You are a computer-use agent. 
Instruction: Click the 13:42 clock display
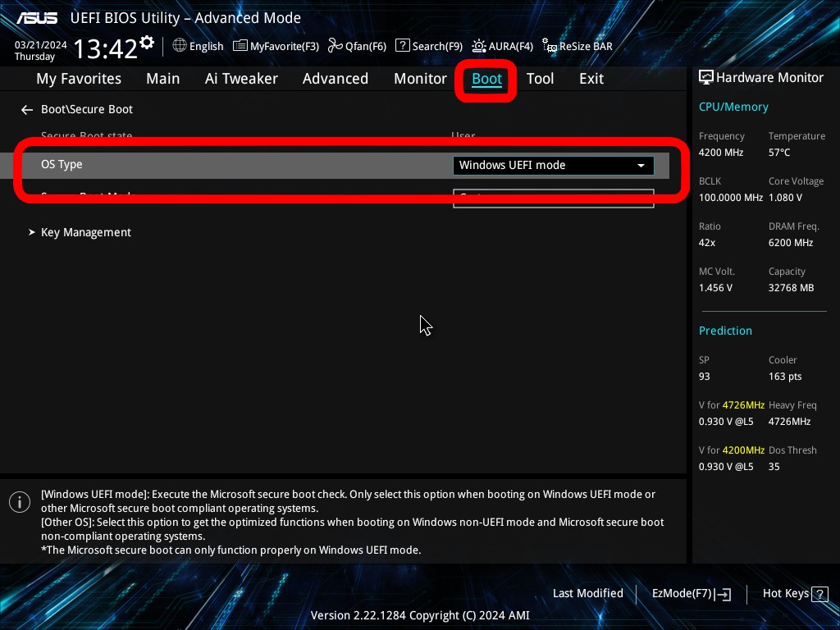106,48
